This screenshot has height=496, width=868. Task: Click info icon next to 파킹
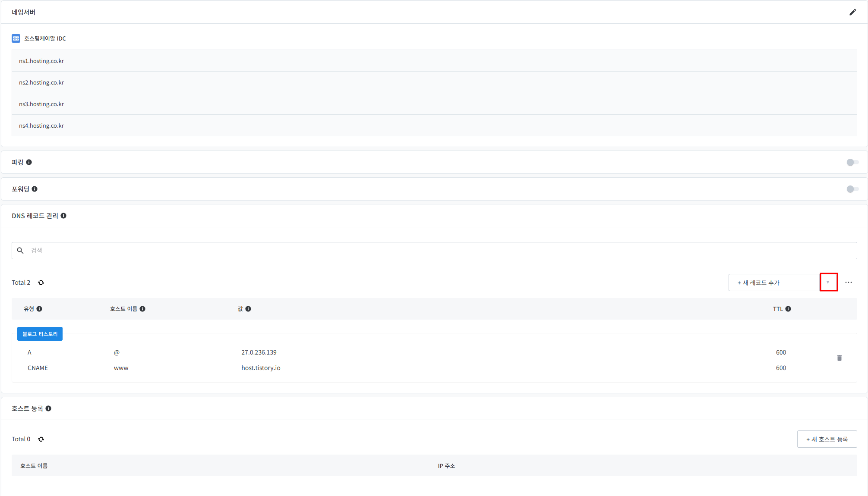tap(29, 162)
